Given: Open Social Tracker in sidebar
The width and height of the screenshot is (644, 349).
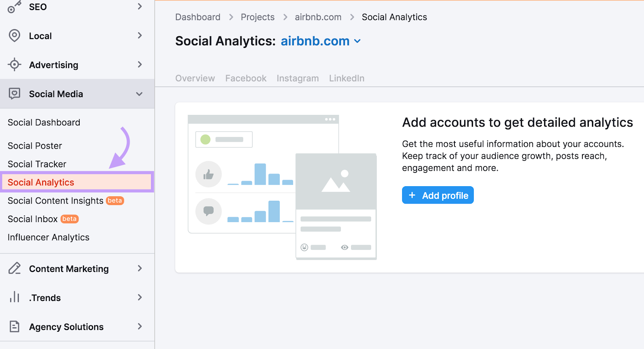Looking at the screenshot, I should [37, 164].
